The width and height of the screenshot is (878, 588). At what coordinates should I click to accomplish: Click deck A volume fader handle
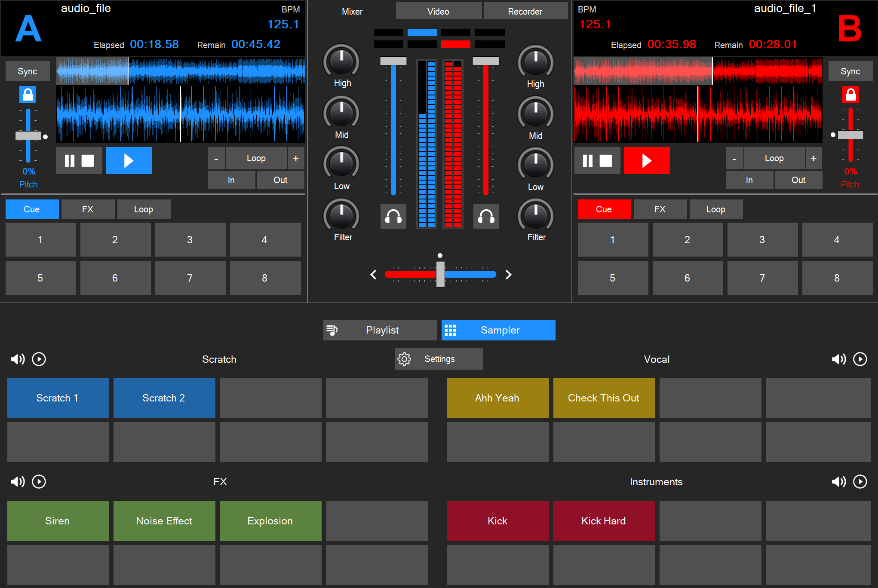pos(393,61)
